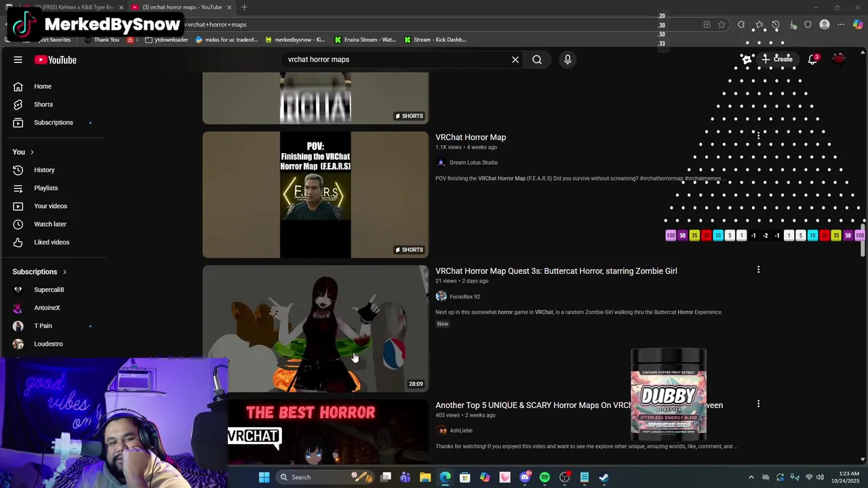
Task: Show hidden system tray icons
Action: pyautogui.click(x=751, y=477)
